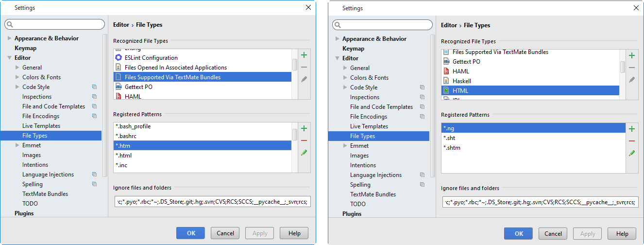Select File Types in right window tree
644x245 pixels.
point(362,136)
